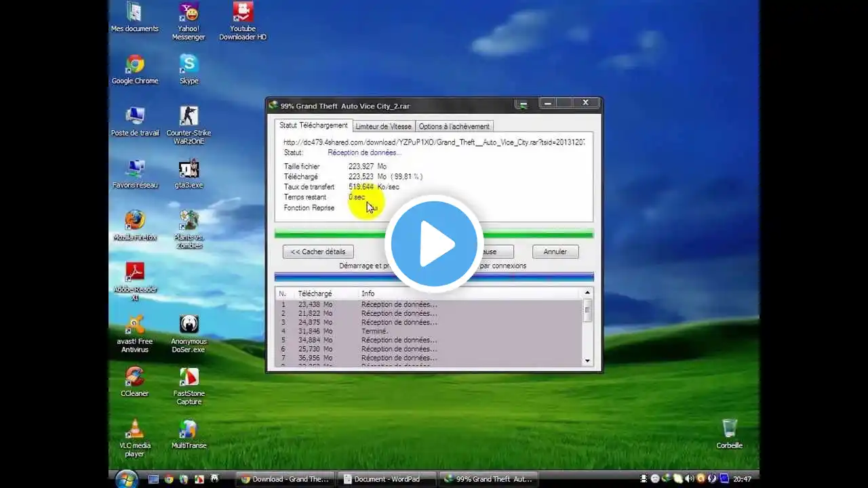
Task: Open avast! Free Antivirus icon
Action: coord(134,334)
